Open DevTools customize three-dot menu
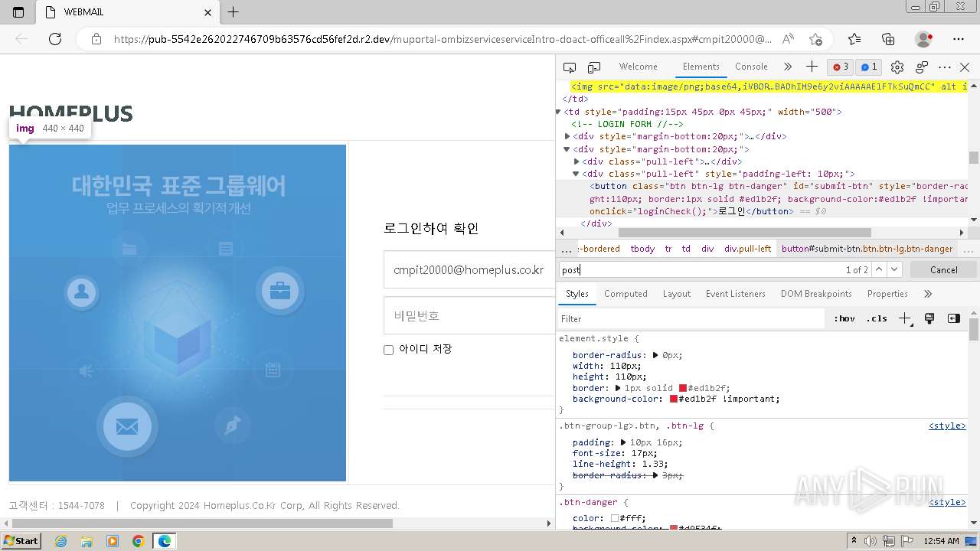Image resolution: width=980 pixels, height=551 pixels. tap(945, 67)
